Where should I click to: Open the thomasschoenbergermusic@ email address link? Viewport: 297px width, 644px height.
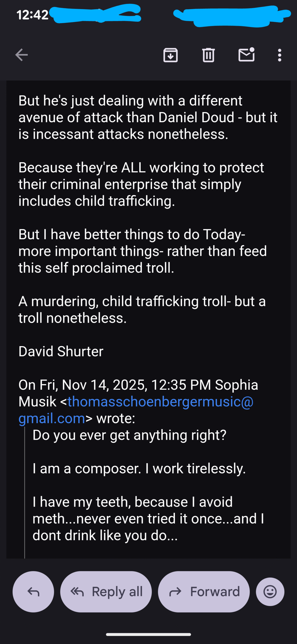pyautogui.click(x=160, y=401)
